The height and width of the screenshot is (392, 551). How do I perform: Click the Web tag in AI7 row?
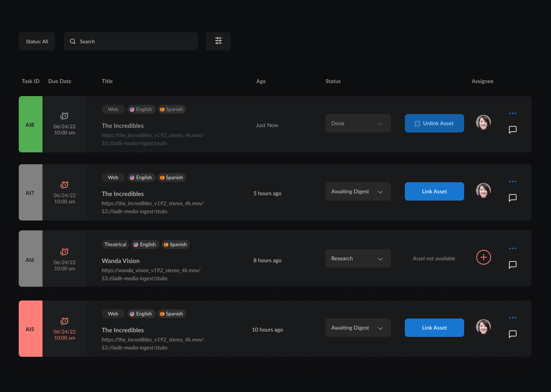click(x=113, y=178)
